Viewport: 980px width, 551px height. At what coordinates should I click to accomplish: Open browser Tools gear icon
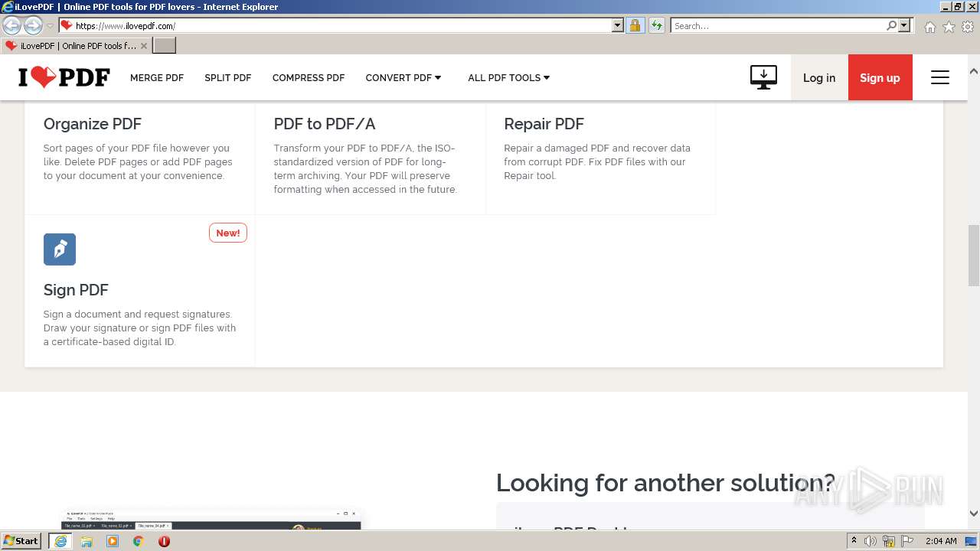(x=968, y=27)
